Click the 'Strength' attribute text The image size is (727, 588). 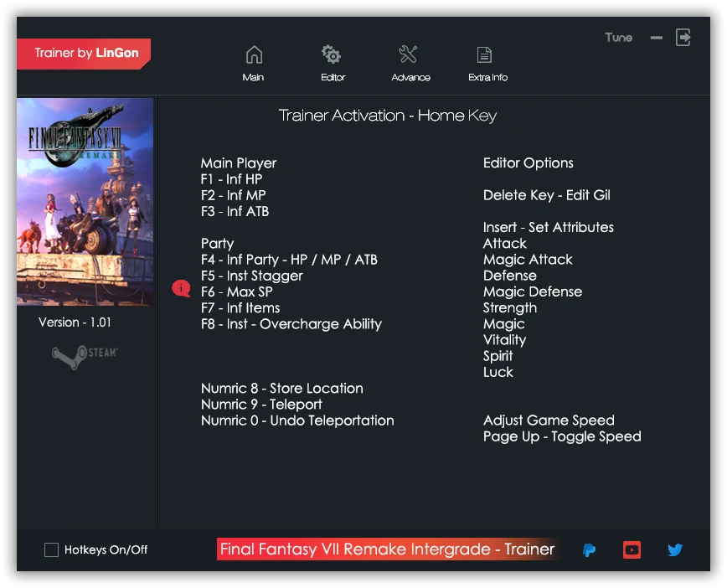click(x=510, y=308)
